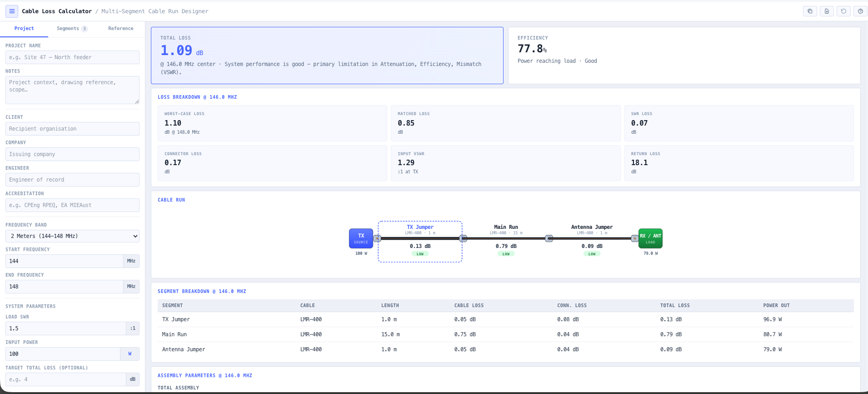Click the Client input field
This screenshot has height=394, width=868.
(72, 129)
